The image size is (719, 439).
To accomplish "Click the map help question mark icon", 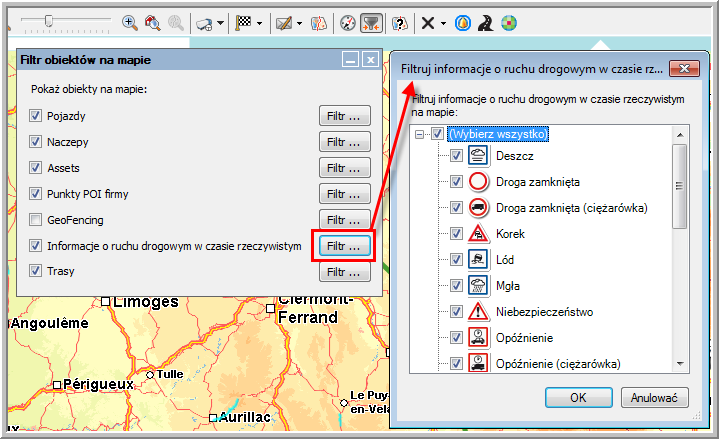I will pos(400,22).
